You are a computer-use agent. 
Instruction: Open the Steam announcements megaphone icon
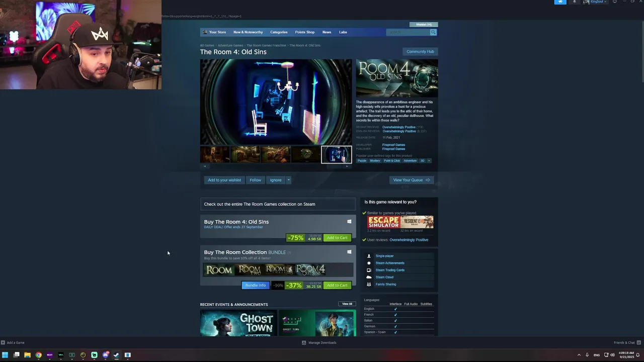point(560,2)
